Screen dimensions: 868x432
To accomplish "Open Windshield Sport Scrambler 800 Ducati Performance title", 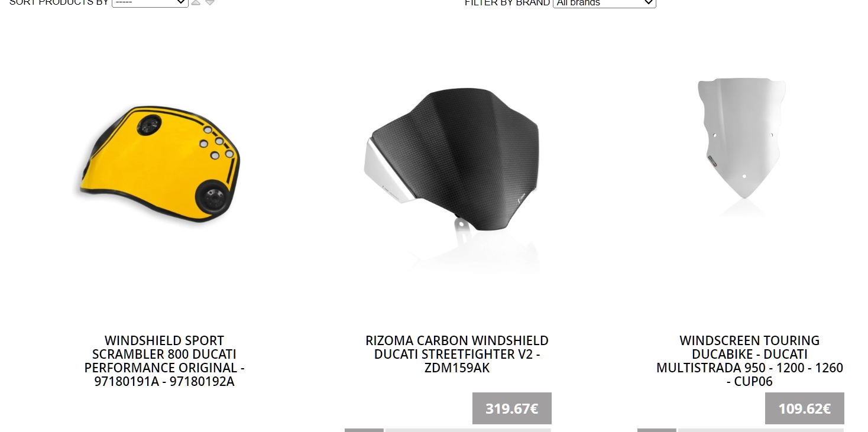I will point(164,361).
